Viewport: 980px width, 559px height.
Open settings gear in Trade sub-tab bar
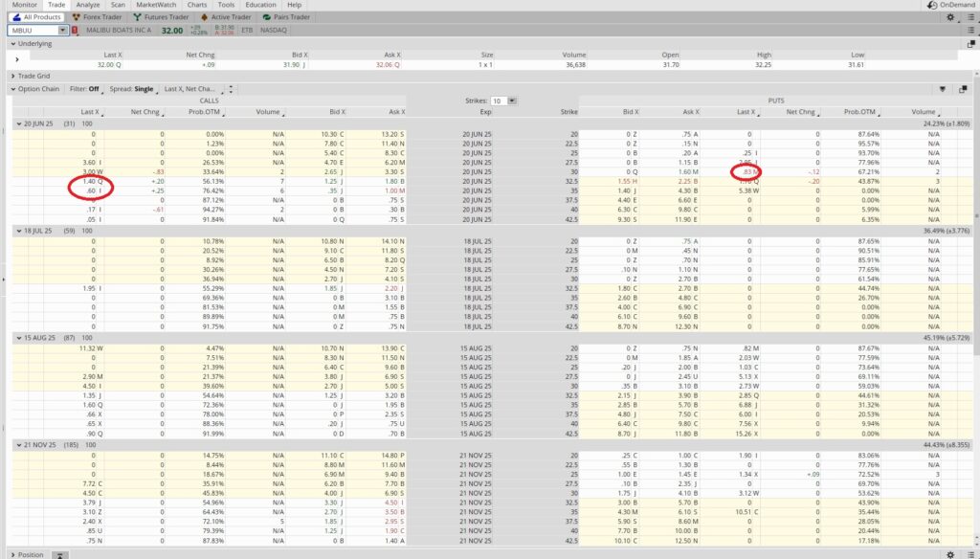[x=950, y=17]
